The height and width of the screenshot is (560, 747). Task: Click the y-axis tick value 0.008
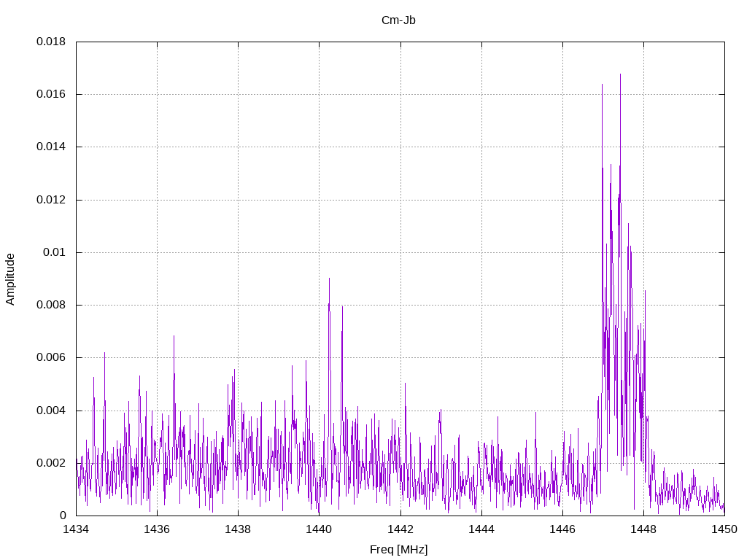(51, 305)
